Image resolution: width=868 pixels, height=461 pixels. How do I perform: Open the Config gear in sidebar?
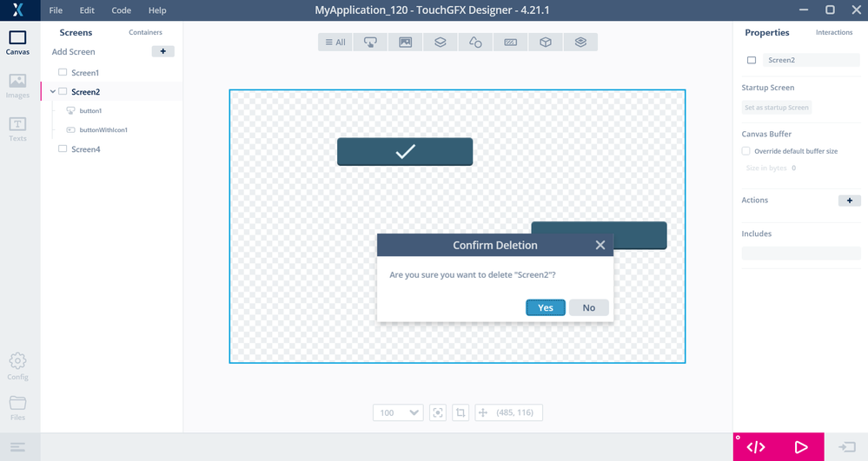pos(17,366)
